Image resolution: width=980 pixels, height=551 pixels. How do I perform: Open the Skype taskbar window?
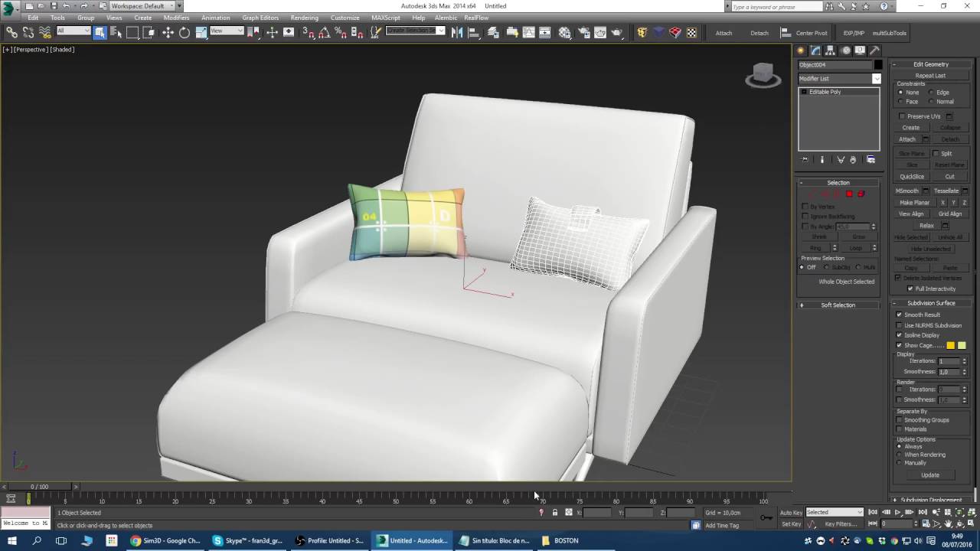(x=248, y=540)
